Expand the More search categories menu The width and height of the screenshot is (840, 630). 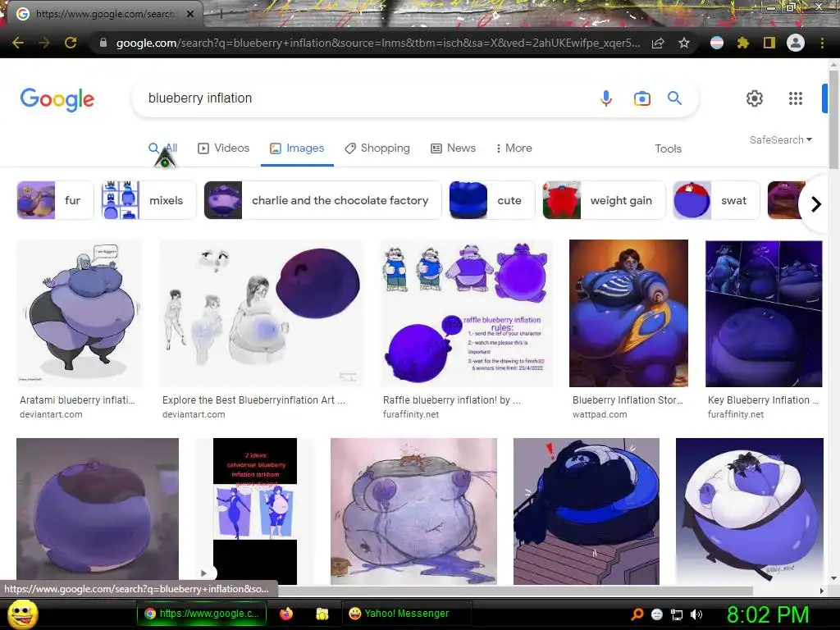tap(514, 148)
